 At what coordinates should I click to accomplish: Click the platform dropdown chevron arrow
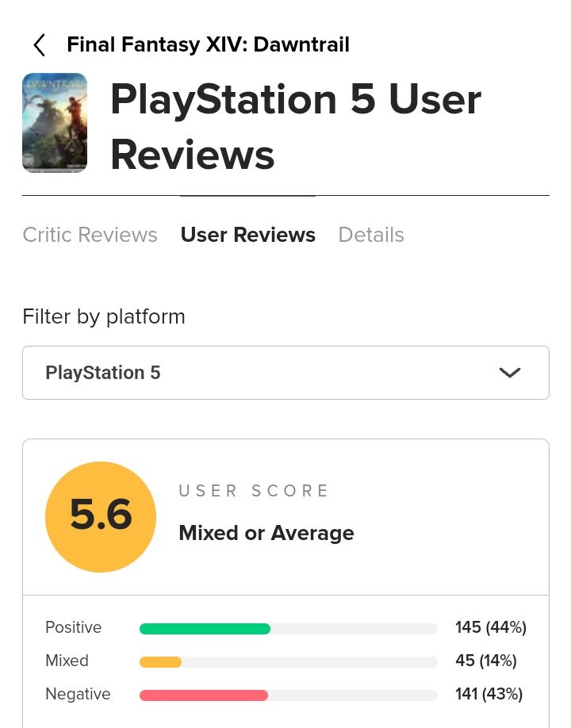pos(509,373)
